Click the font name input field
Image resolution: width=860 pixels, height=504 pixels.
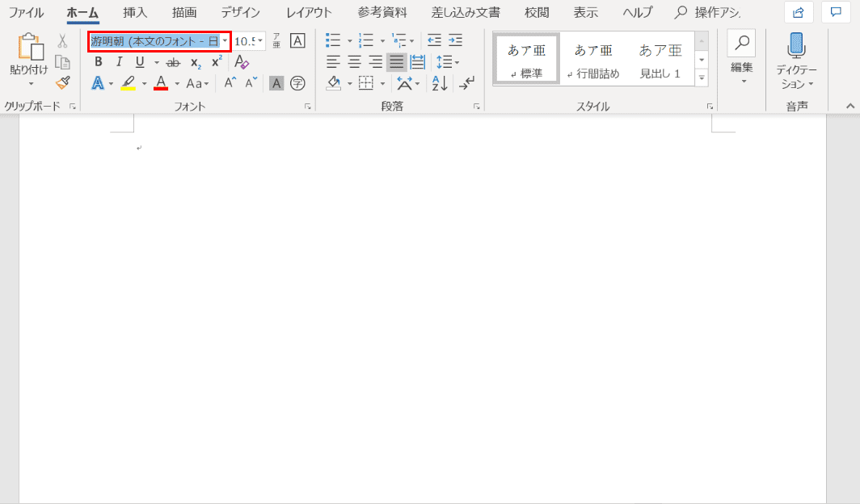tap(155, 41)
